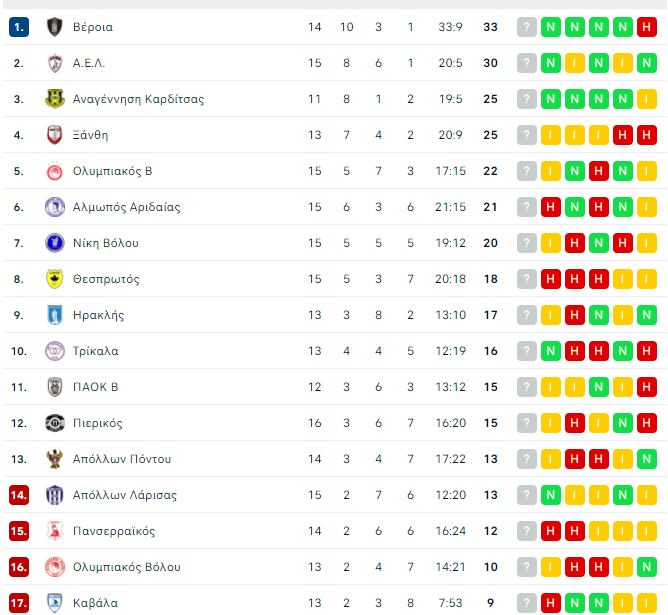Image resolution: width=668 pixels, height=615 pixels.
Task: Click the Αναγέννηση Καρδίτσας yellow crest
Action: point(55,99)
